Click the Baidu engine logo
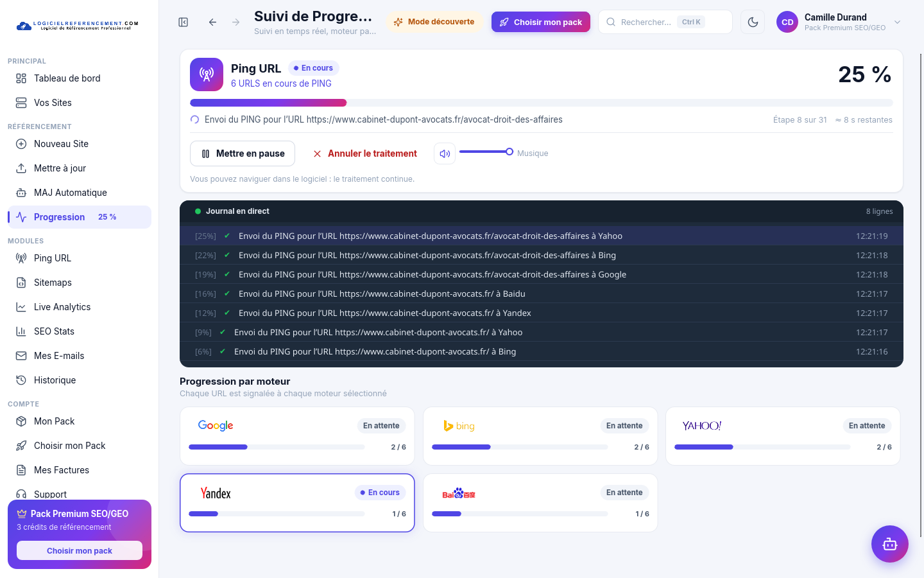The image size is (924, 578). (x=459, y=493)
